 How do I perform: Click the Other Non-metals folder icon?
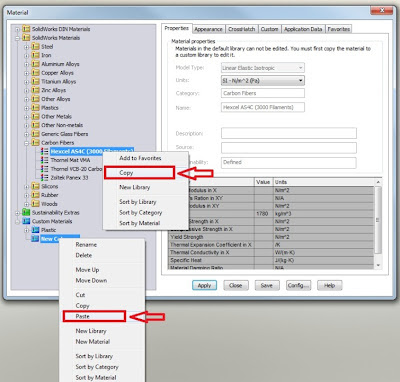[35, 125]
